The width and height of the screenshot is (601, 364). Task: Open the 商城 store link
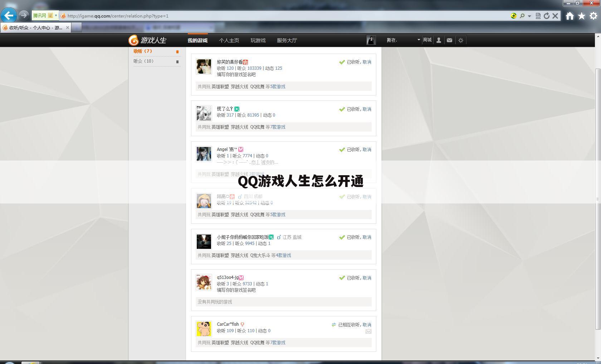click(427, 40)
